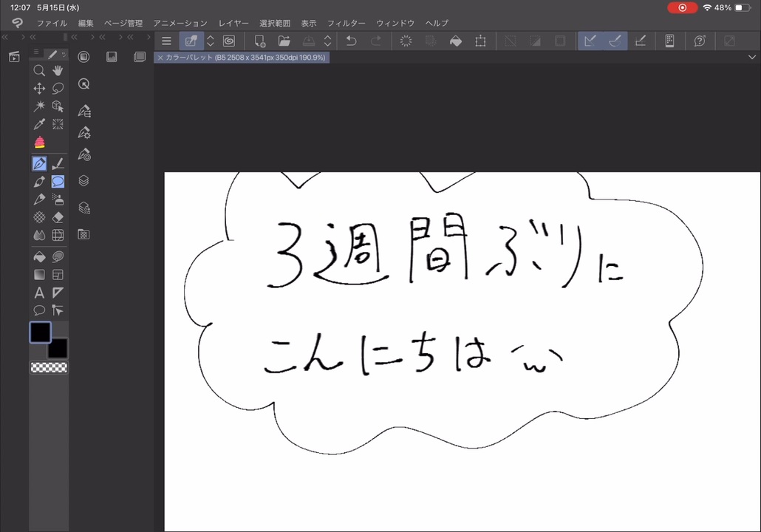This screenshot has height=532, width=761.
Task: Expand the up-down arrows beside save icon
Action: (327, 41)
